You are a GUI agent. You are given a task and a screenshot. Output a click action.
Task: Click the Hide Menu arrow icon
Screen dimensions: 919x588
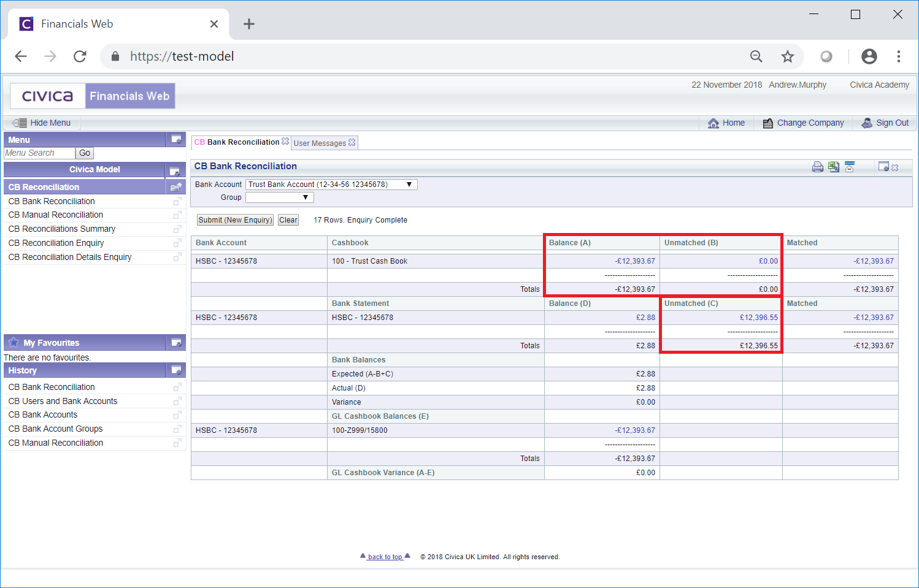19,123
